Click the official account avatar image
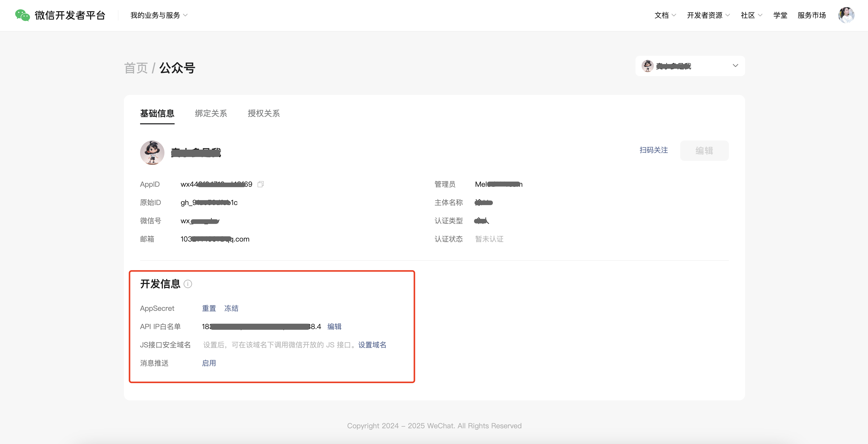This screenshot has height=444, width=868. tap(152, 152)
